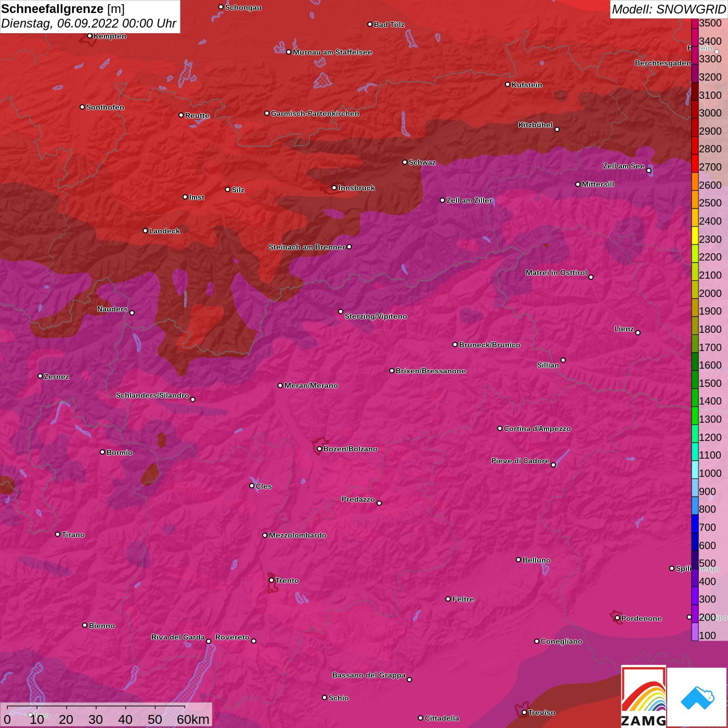Click the 60km scale bar end

(185, 708)
